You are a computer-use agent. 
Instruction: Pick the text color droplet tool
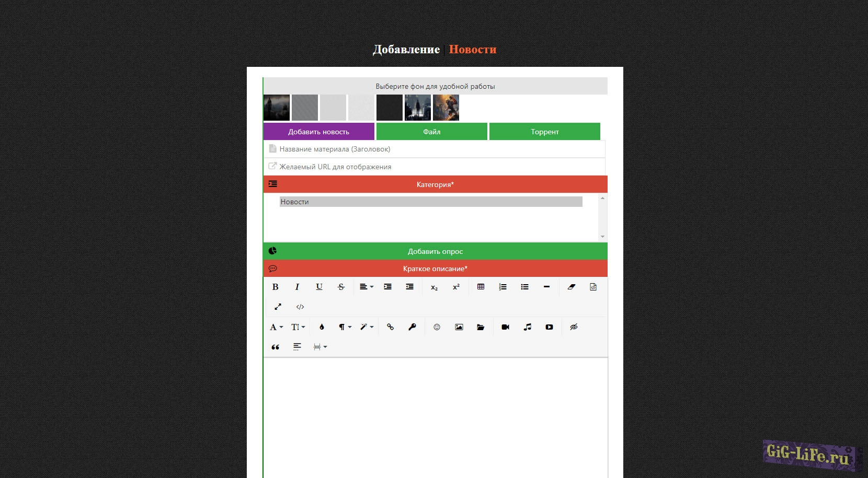click(322, 327)
